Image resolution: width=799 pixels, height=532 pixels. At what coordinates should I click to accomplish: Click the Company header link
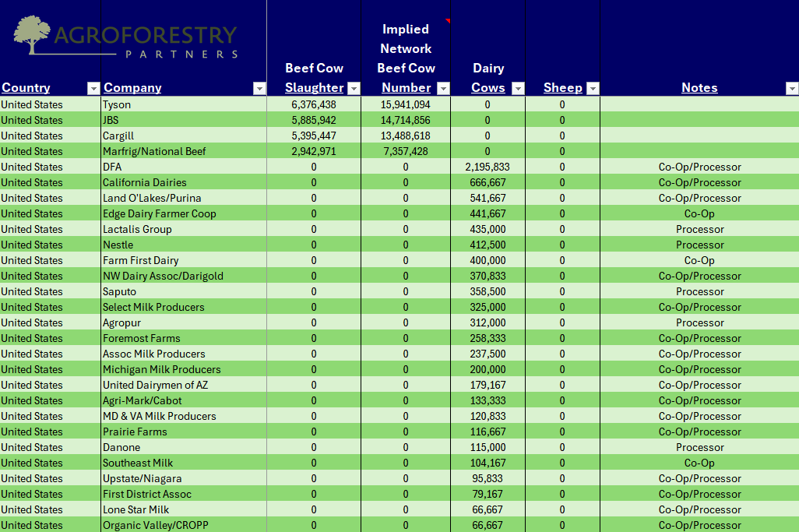point(132,88)
